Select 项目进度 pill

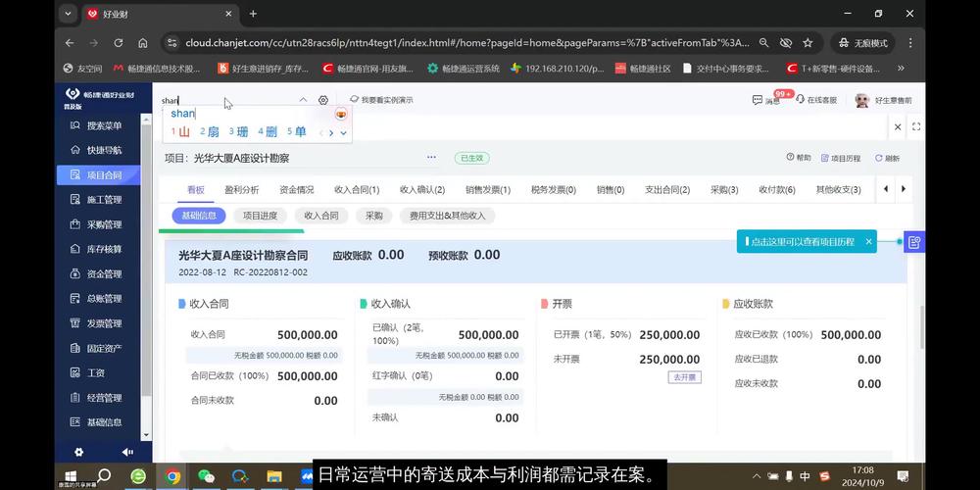(260, 216)
